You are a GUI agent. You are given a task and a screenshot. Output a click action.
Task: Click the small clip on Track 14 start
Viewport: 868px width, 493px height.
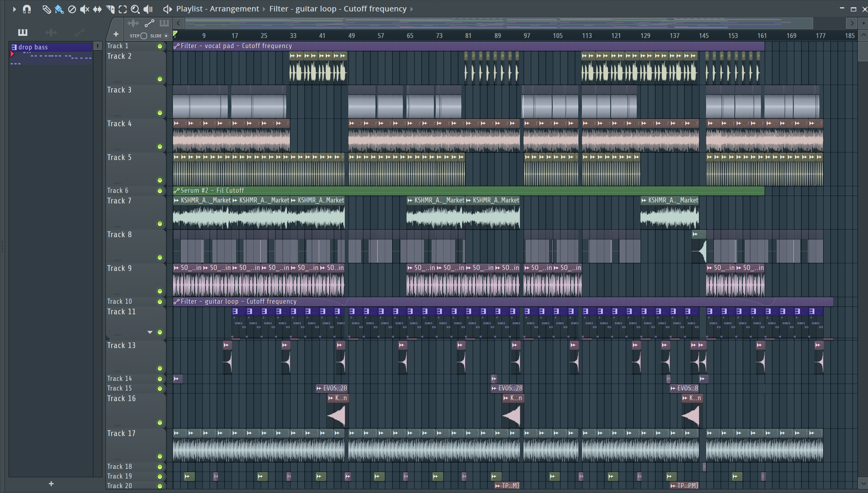178,379
